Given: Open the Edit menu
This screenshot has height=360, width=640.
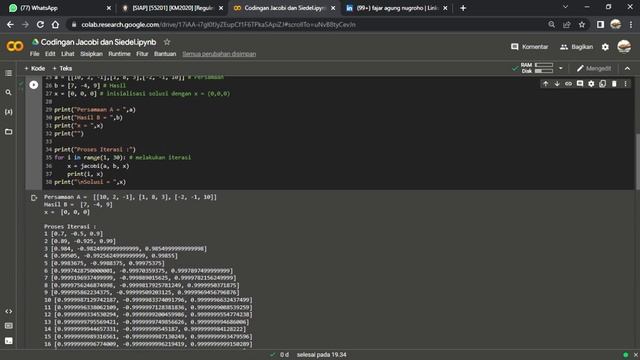Looking at the screenshot, I should [x=50, y=54].
